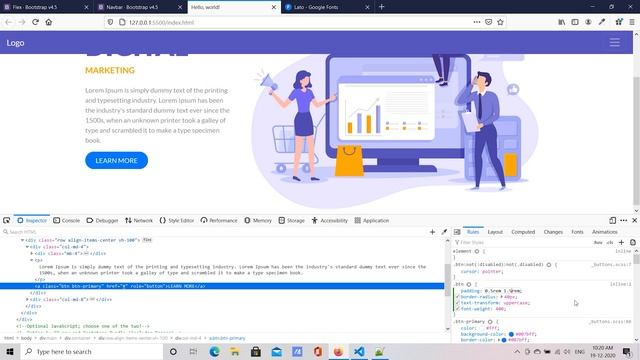Uncheck the text-transform declaration checkbox

[458, 303]
